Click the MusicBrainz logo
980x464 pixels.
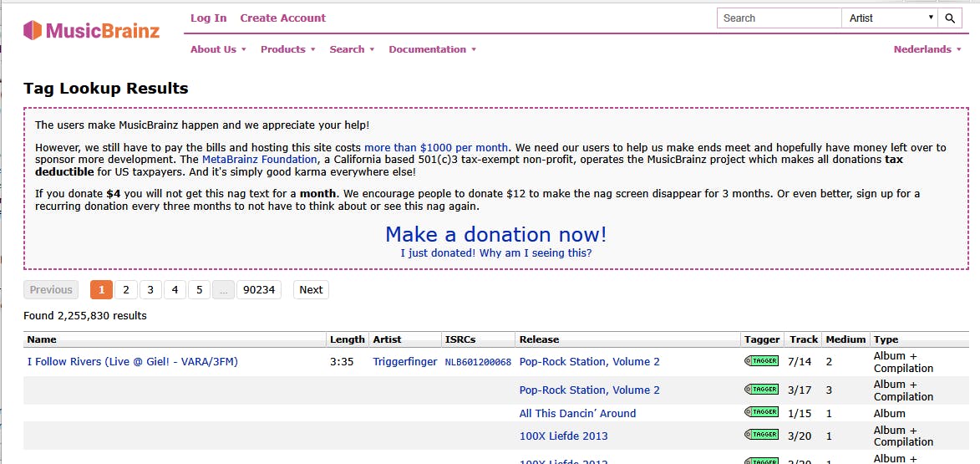click(91, 30)
